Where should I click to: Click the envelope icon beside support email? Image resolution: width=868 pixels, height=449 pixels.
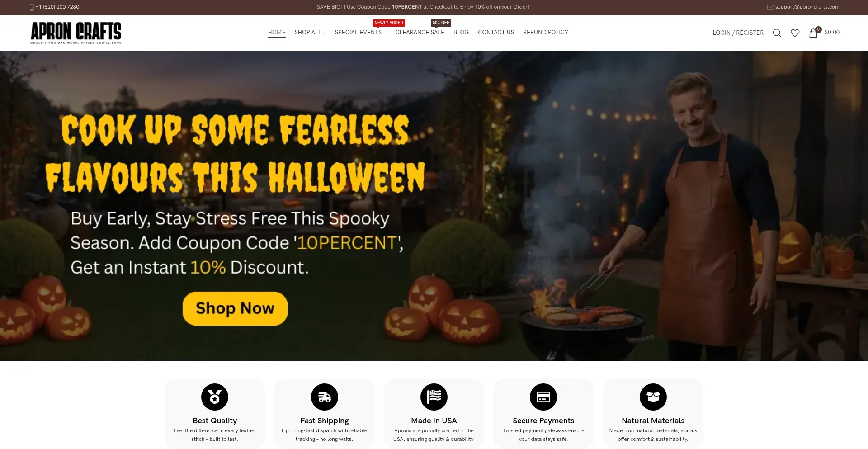770,7
